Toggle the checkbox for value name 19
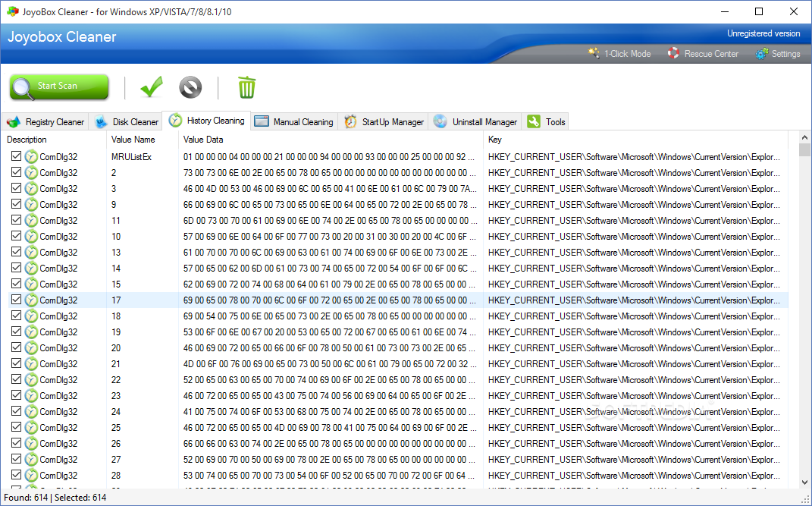The height and width of the screenshot is (506, 812). (x=16, y=332)
